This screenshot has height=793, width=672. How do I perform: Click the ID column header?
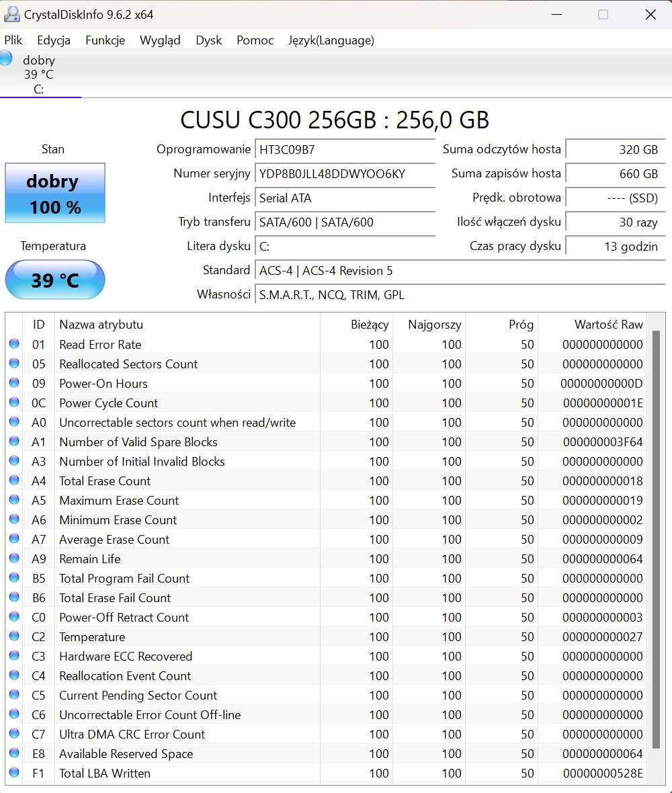pyautogui.click(x=39, y=325)
